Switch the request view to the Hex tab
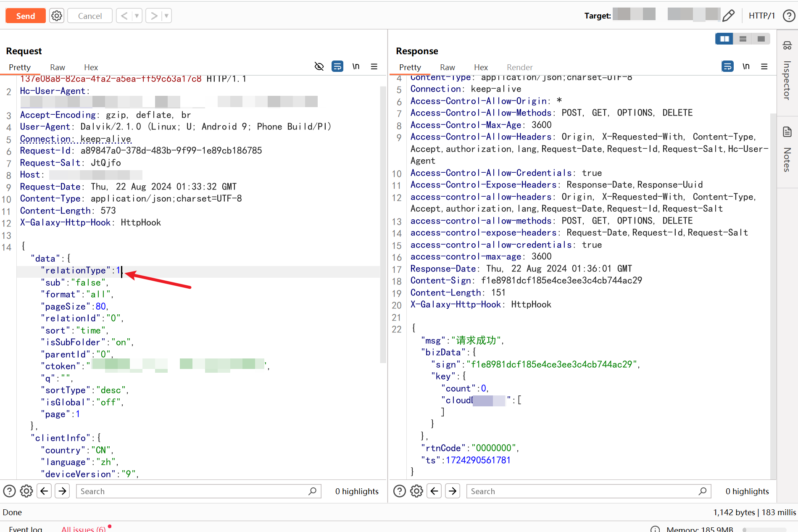Viewport: 798px width, 532px height. point(91,67)
